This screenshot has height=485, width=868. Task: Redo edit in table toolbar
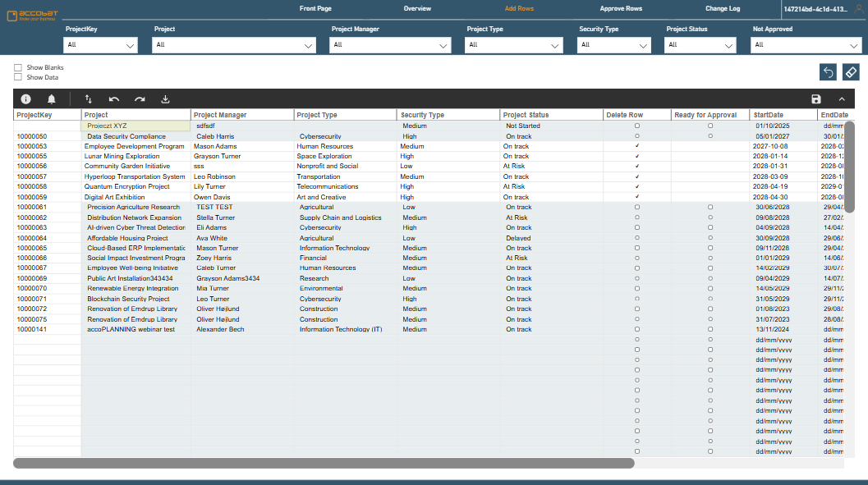[140, 99]
